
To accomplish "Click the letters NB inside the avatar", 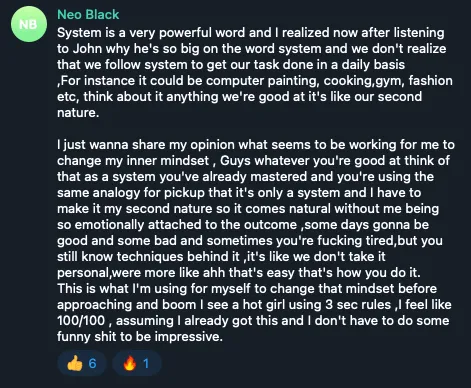I will (x=28, y=24).
